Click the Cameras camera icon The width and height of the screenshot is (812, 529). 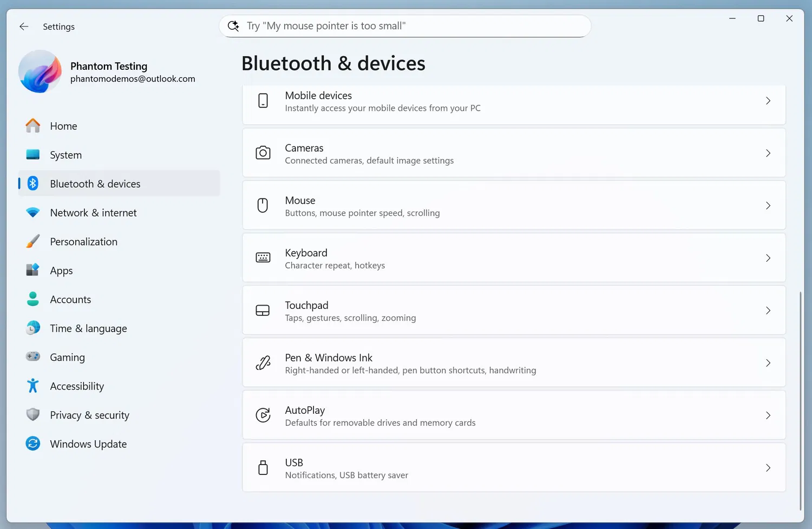[263, 153]
